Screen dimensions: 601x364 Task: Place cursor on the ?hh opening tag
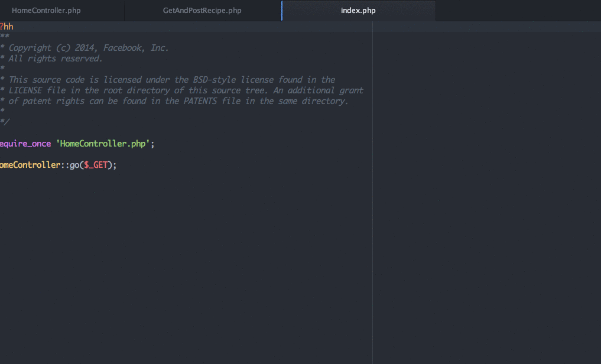[7, 27]
